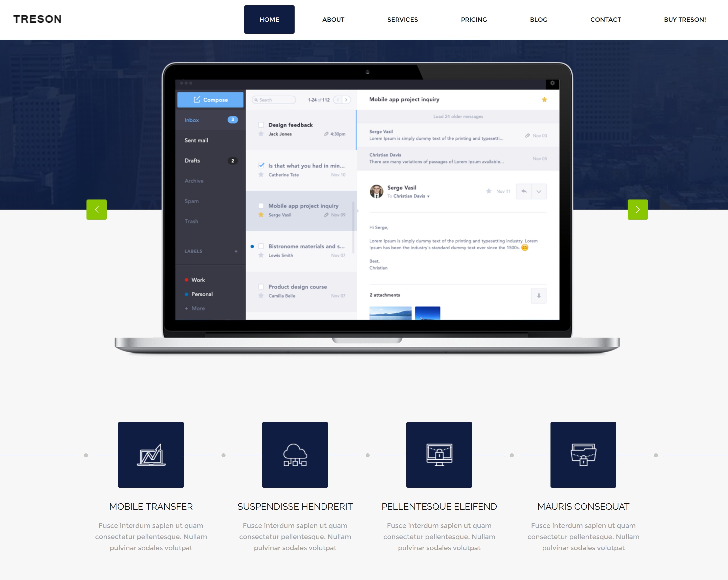
Task: Select the HOME navigation tab
Action: coord(269,19)
